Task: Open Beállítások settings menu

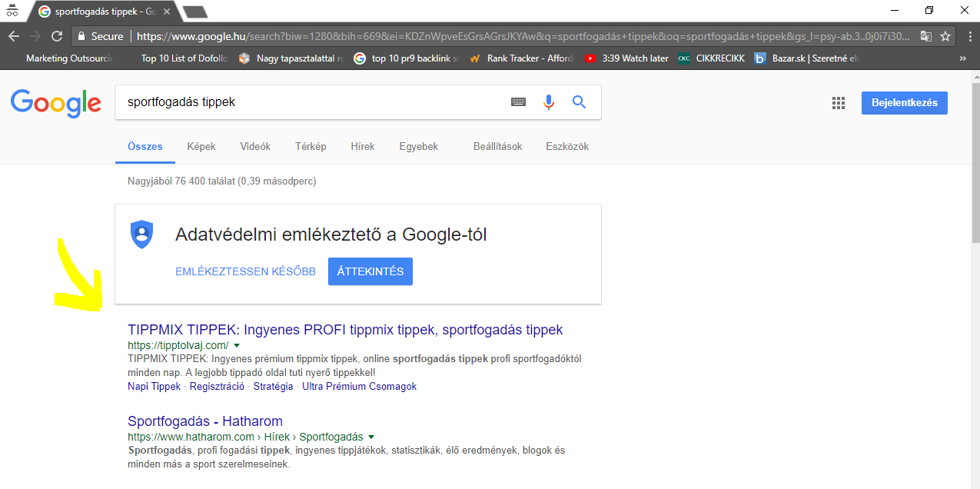Action: (498, 147)
